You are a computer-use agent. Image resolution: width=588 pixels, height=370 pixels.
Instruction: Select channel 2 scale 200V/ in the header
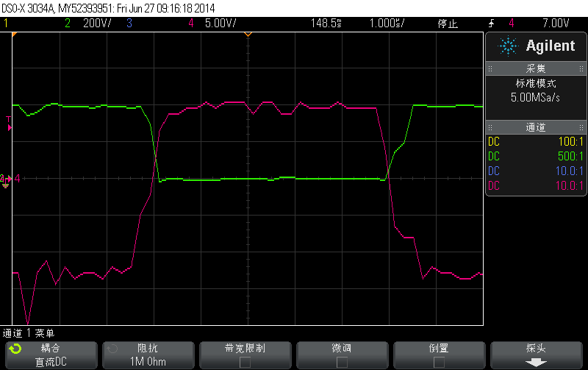click(x=97, y=24)
